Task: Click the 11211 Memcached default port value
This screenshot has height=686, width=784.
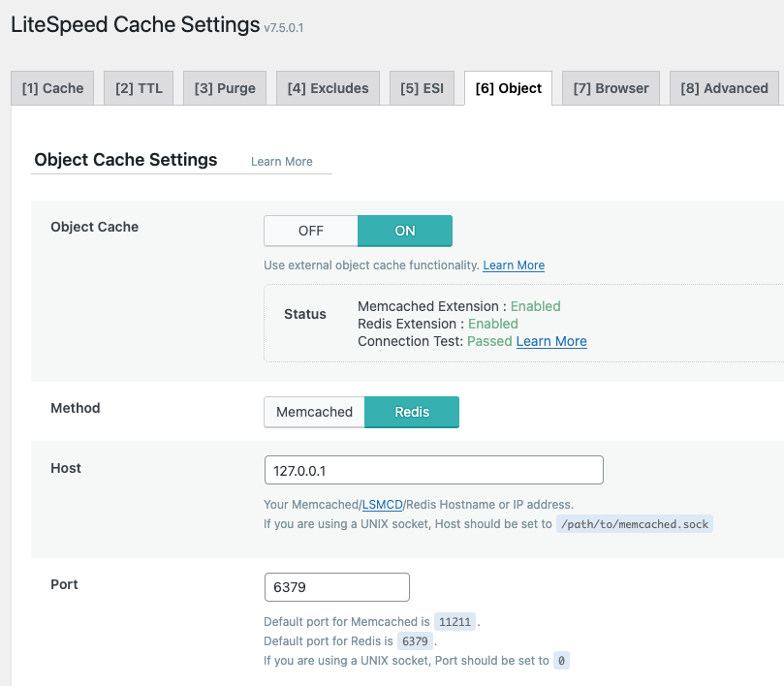Action: (455, 622)
